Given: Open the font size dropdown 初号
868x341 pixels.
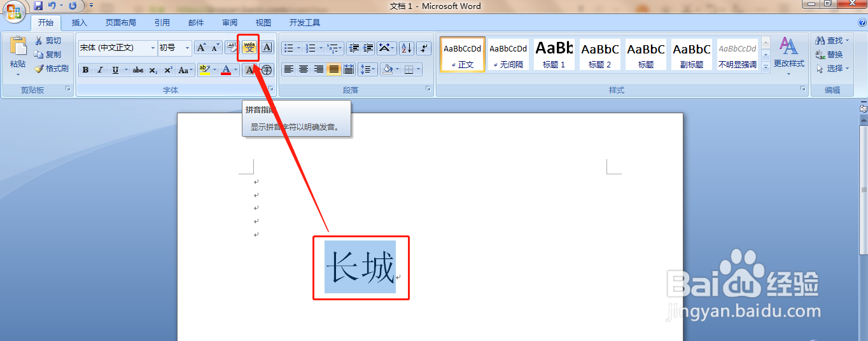Looking at the screenshot, I should pos(187,48).
